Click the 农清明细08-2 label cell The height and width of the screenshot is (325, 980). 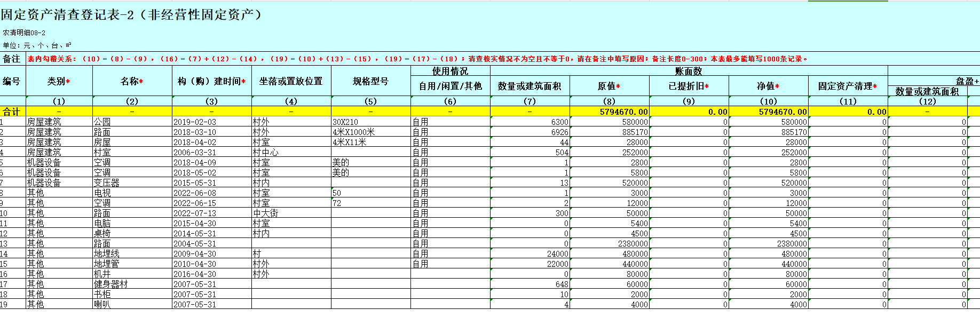[x=24, y=33]
